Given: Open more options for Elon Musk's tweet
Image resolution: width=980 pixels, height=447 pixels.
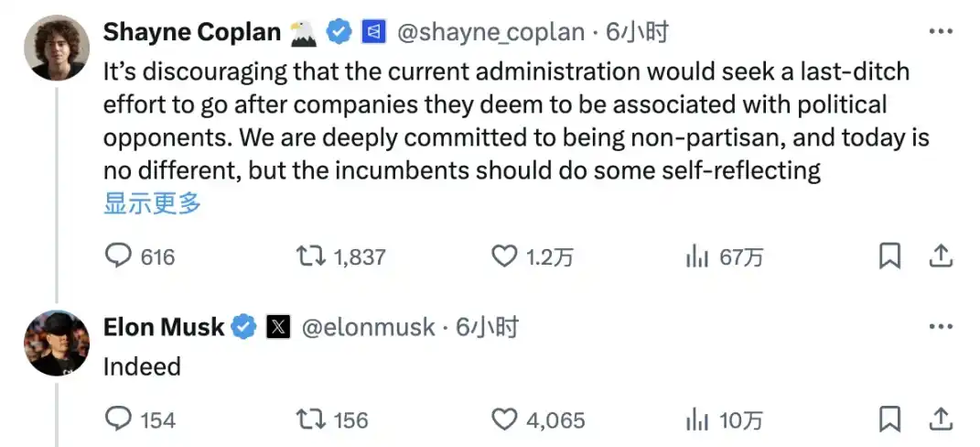Looking at the screenshot, I should tap(941, 326).
